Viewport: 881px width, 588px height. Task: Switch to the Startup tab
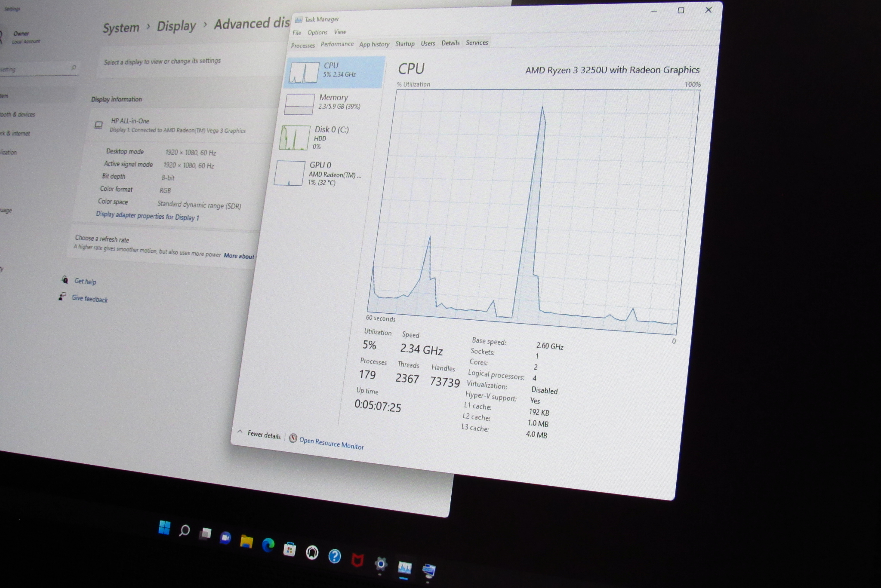pos(405,44)
